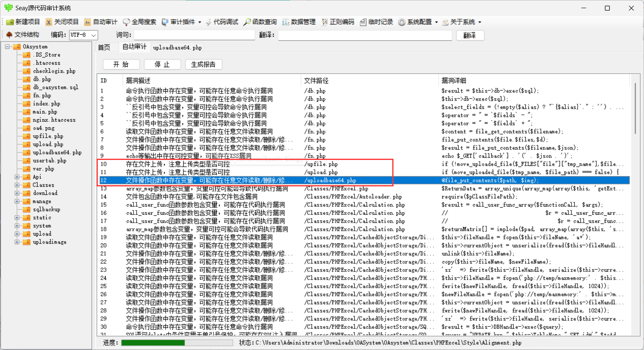Screen dimensions: 644x350
Task: Open 自动审计 auto audit from toolbar
Action: tap(88, 22)
